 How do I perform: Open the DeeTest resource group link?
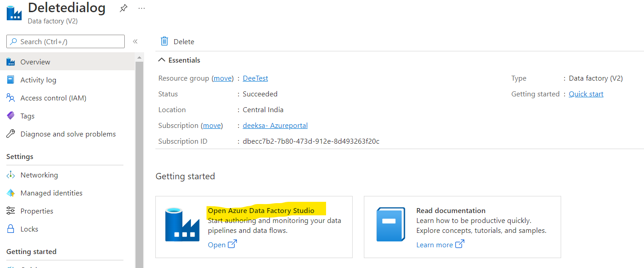255,78
